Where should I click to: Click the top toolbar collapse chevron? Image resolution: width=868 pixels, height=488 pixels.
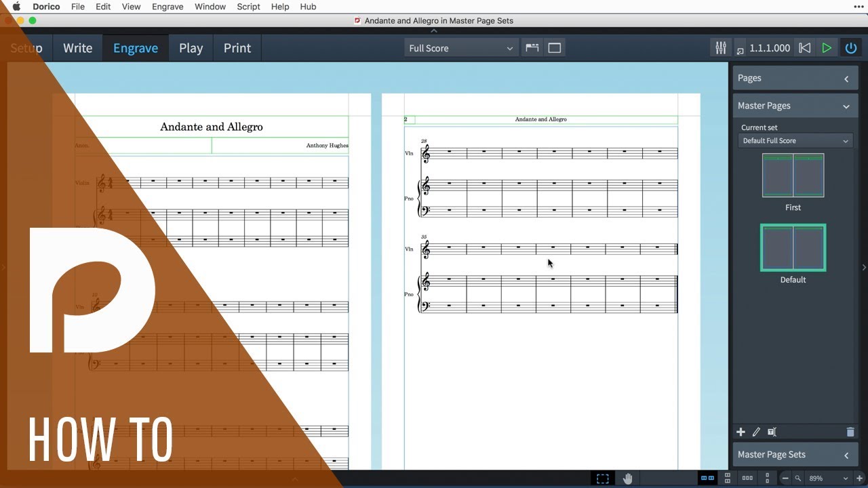[434, 30]
